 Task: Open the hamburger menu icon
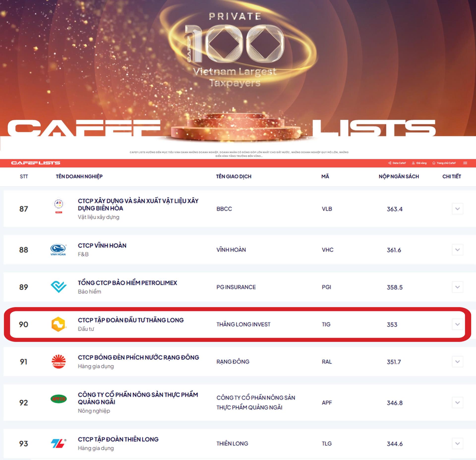(x=465, y=163)
